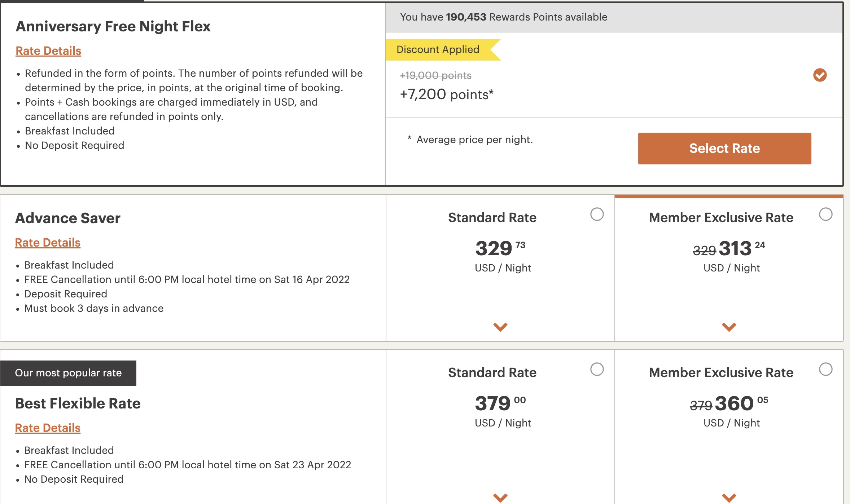Open Rate Details for Best Flexible Rate
850x504 pixels.
click(x=48, y=428)
